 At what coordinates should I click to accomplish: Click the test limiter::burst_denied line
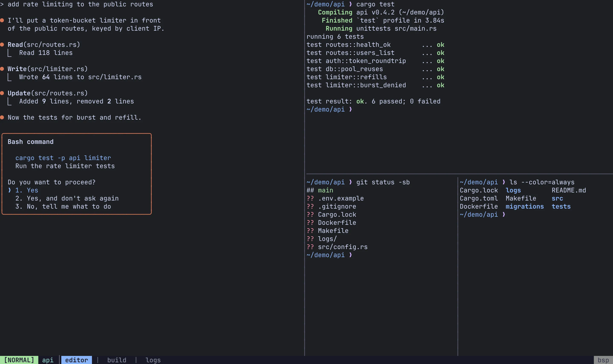tap(375, 85)
